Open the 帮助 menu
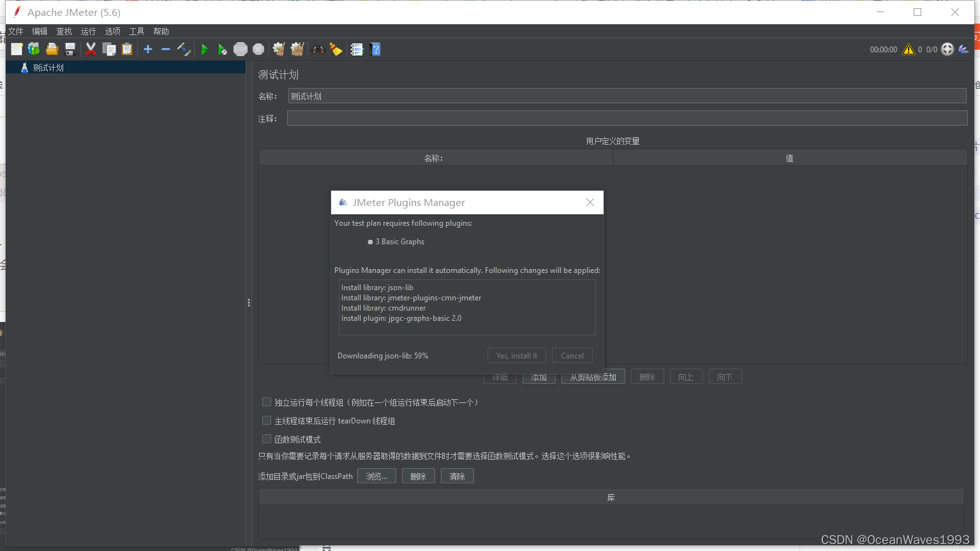Image resolution: width=980 pixels, height=551 pixels. pyautogui.click(x=161, y=31)
